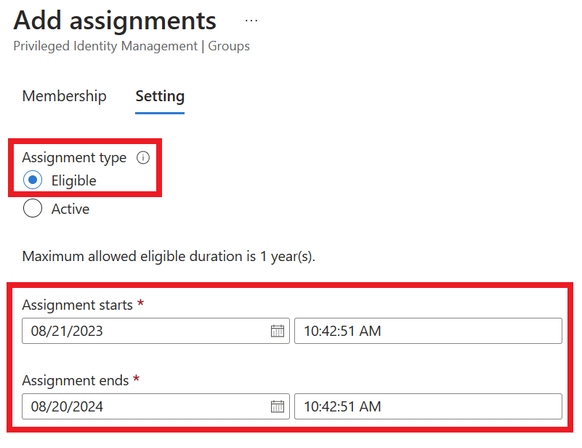Click the Maximum allowed eligible duration text
Image resolution: width=582 pixels, height=448 pixels.
pos(169,256)
